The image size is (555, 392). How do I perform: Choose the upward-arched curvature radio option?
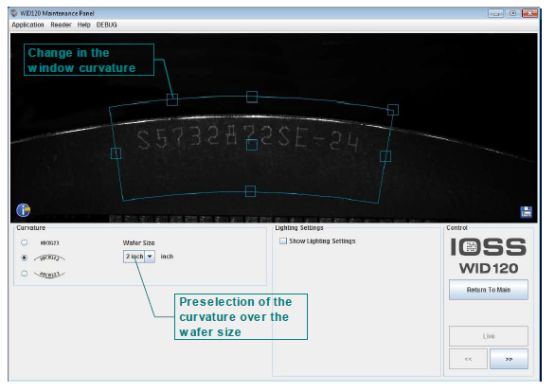coord(25,258)
